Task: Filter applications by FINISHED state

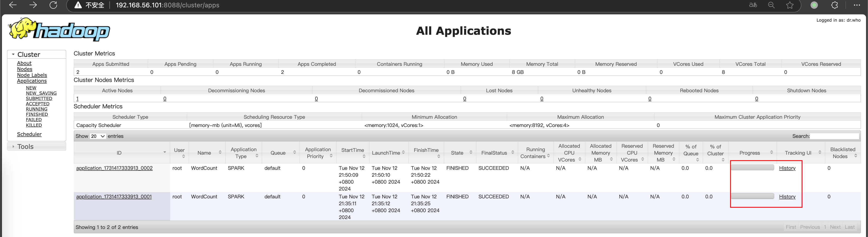Action: click(37, 114)
